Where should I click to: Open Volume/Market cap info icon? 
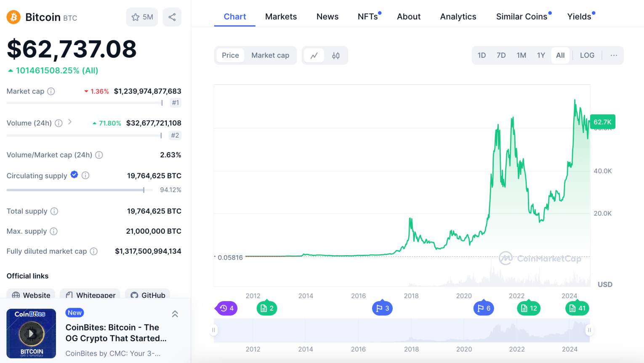coord(99,155)
